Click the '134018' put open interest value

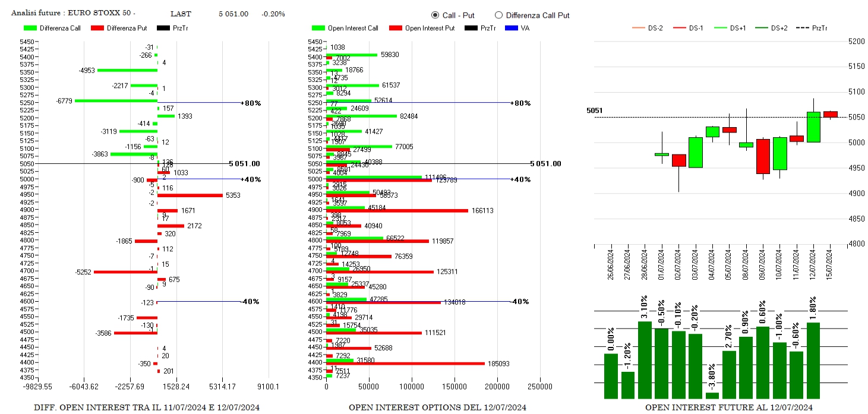(x=454, y=302)
